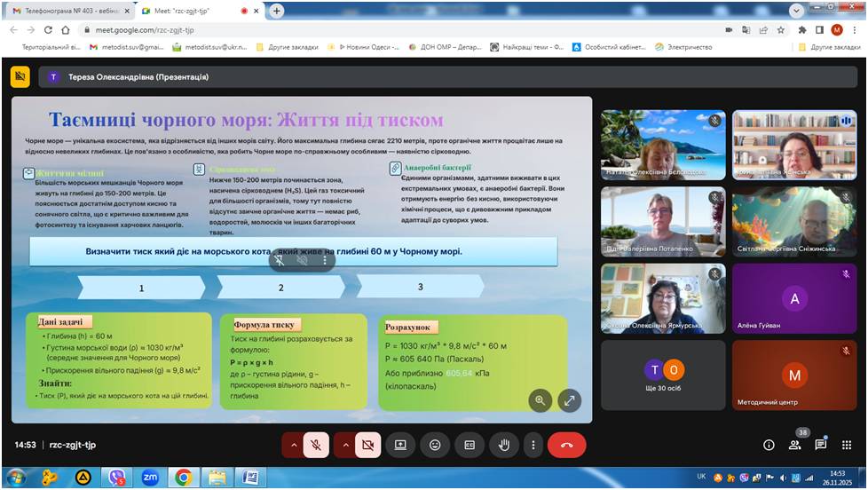Click the 'Ще 30 осіб' participants tile
Screen dimensions: 868x490
tap(663, 375)
